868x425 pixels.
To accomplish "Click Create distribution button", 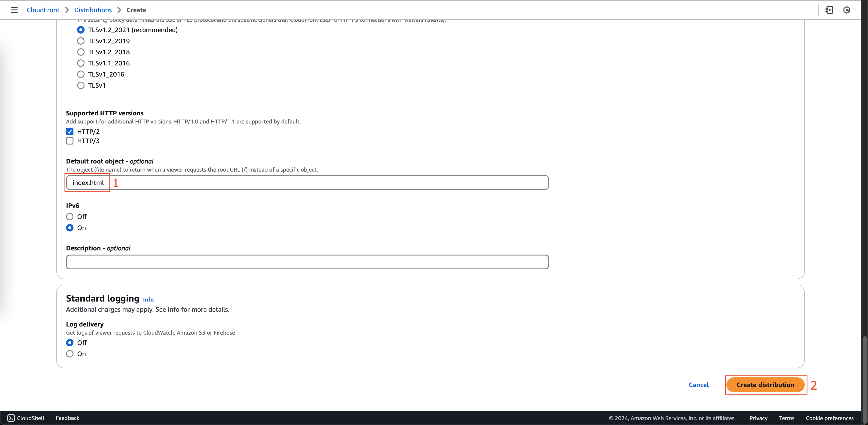I will click(766, 385).
